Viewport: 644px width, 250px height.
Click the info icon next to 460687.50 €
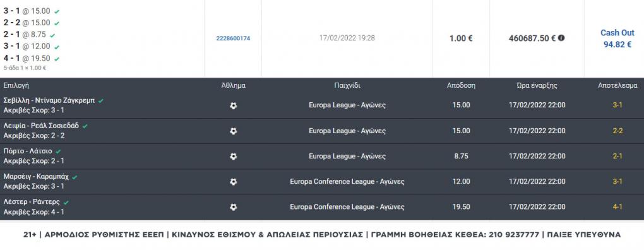tap(561, 38)
